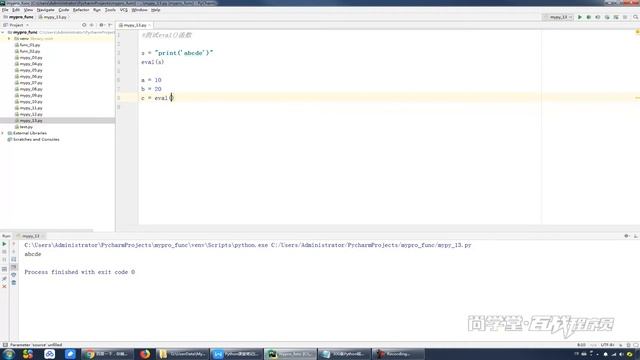640x360 pixels.
Task: Click the yellow inspection indicator at editor top-right
Action: (x=637, y=32)
